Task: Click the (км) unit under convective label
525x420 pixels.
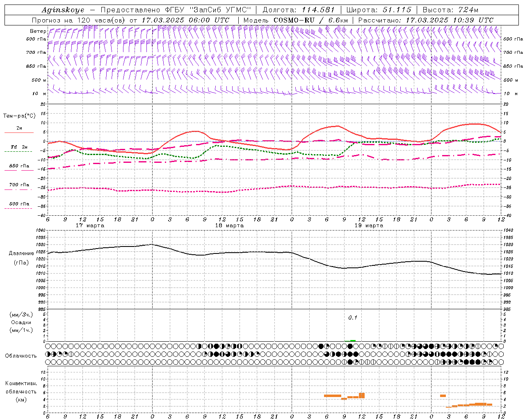Action: [21, 399]
